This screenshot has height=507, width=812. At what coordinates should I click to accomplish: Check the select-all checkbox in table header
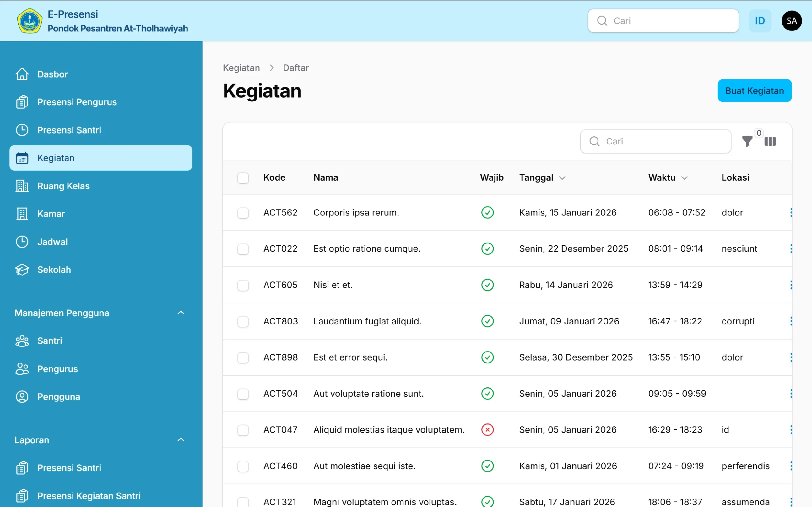(243, 178)
